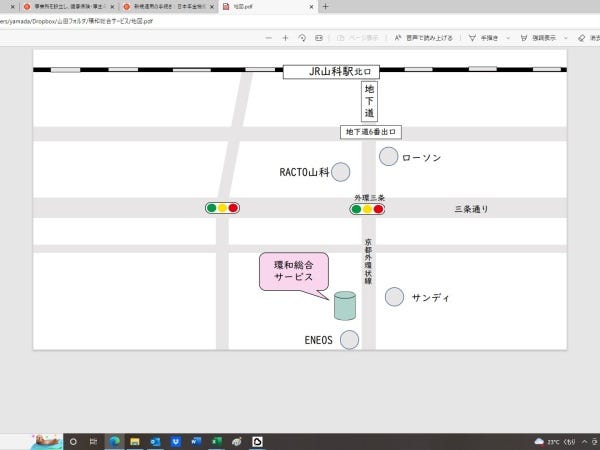Open Word from taskbar
Image resolution: width=600 pixels, height=450 pixels.
(x=196, y=442)
